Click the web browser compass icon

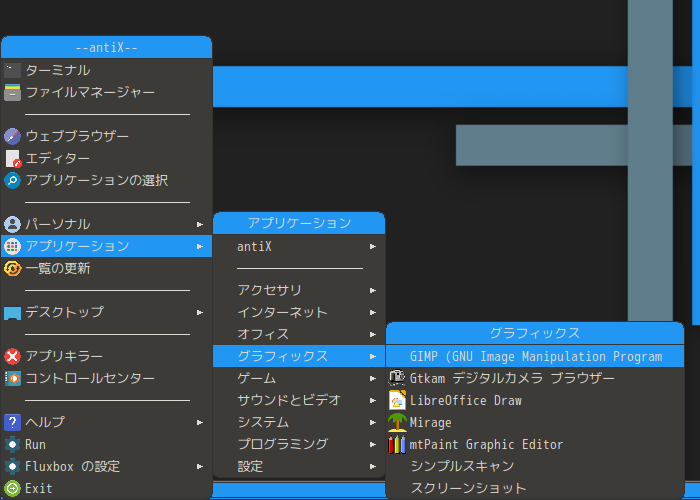tap(12, 136)
